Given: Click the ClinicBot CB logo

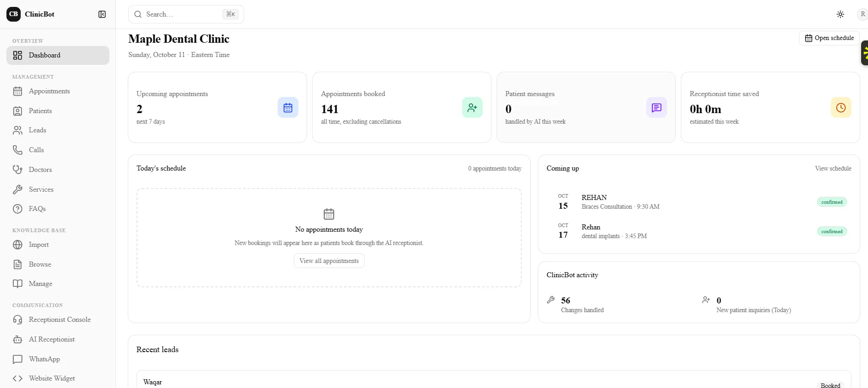Looking at the screenshot, I should pos(13,14).
